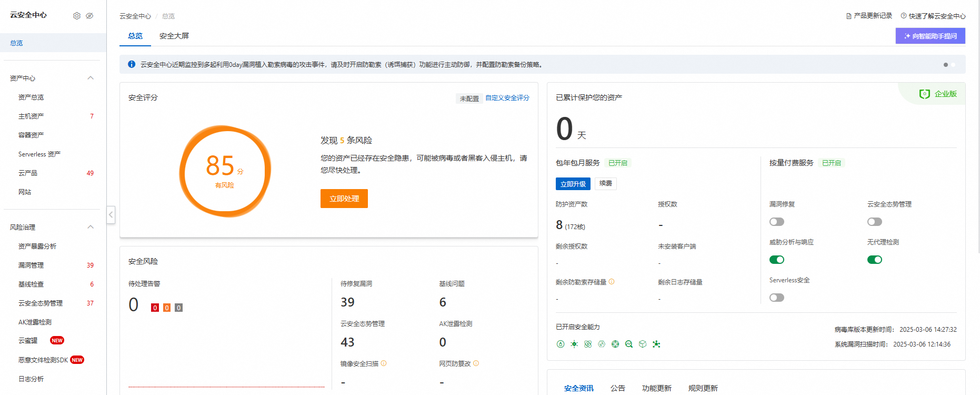980x395 pixels.
Task: Switch to the 安全大屏 tab
Action: tap(174, 36)
